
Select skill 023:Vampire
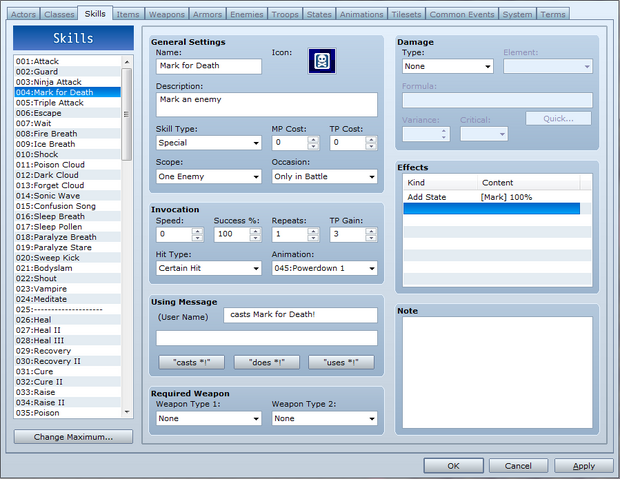click(68, 289)
